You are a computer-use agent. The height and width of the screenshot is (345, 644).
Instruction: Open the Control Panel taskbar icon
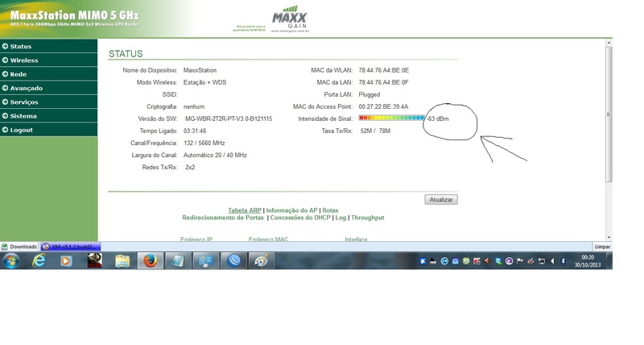click(206, 260)
